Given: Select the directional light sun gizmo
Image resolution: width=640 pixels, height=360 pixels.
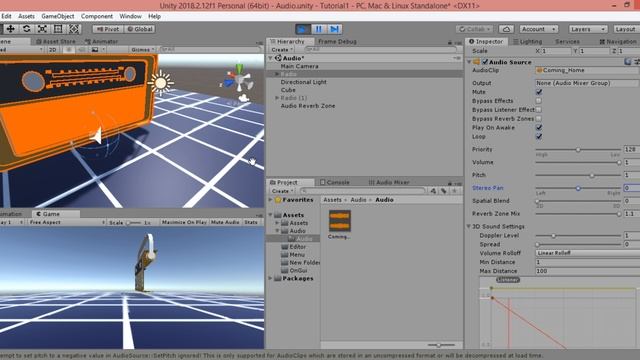Looking at the screenshot, I should (x=160, y=83).
